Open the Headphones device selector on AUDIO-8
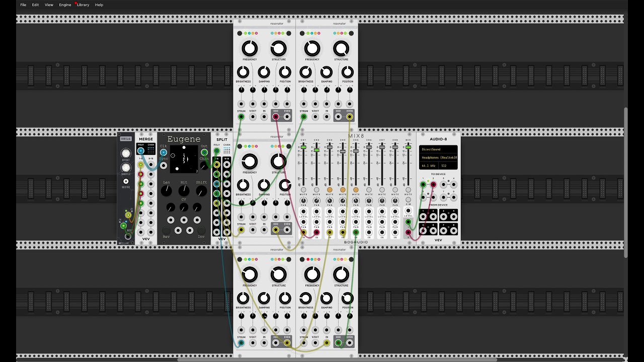 [x=439, y=157]
